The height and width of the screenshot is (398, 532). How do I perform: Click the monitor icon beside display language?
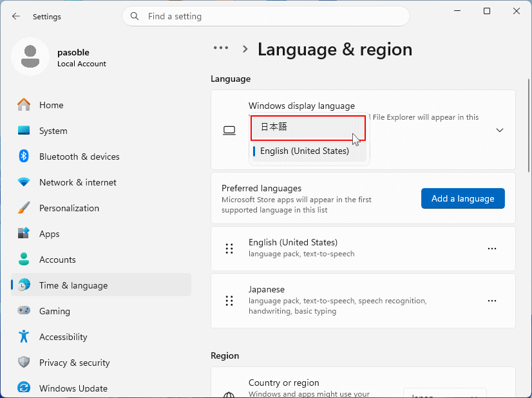click(229, 129)
